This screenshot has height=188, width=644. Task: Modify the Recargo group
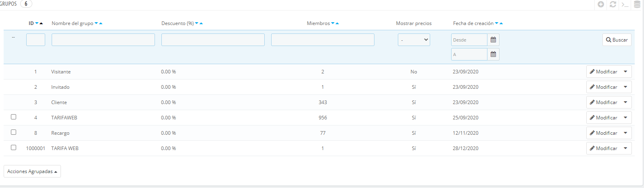click(x=603, y=133)
